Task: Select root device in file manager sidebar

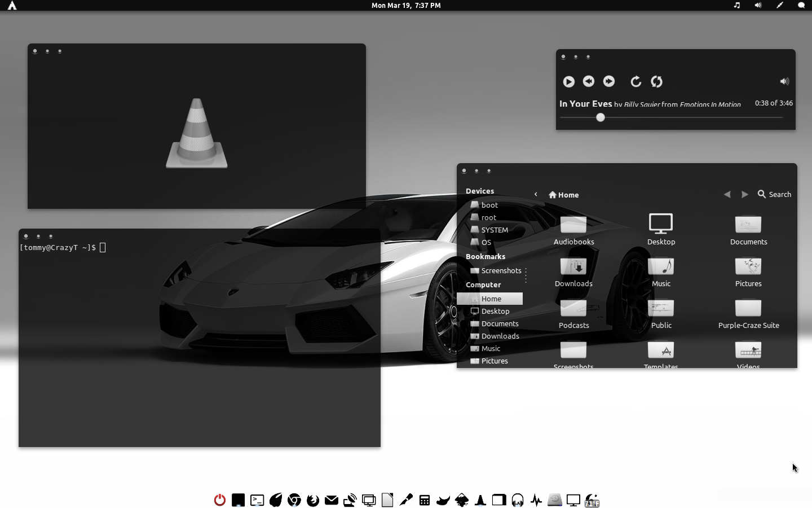Action: click(489, 217)
